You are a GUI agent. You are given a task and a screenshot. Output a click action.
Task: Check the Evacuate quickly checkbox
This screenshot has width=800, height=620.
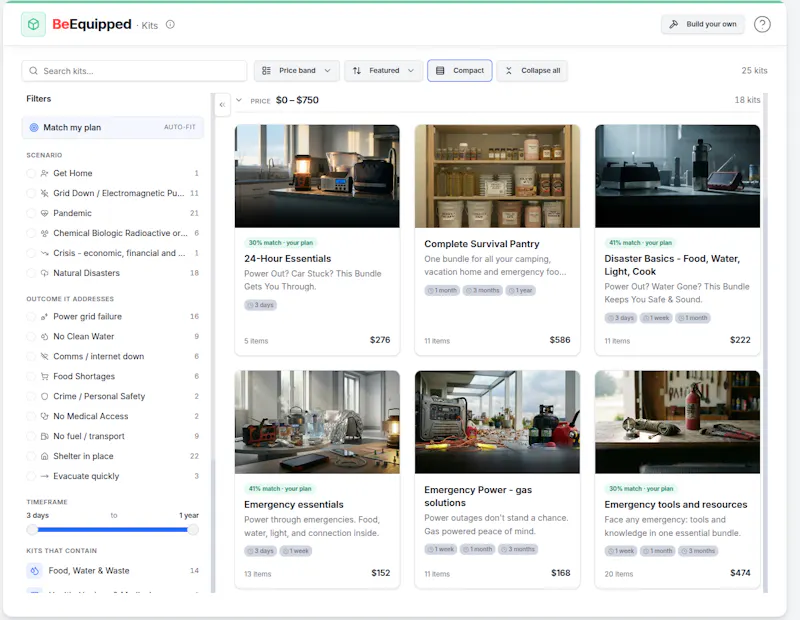coord(31,476)
